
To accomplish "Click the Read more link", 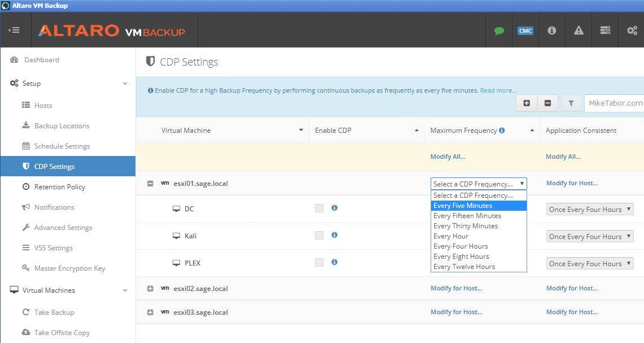I will point(498,90).
